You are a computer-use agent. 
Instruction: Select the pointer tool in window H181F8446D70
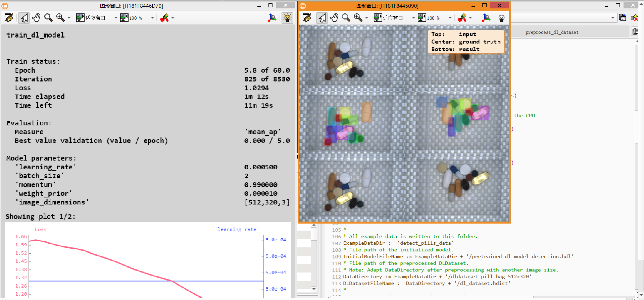[24, 18]
